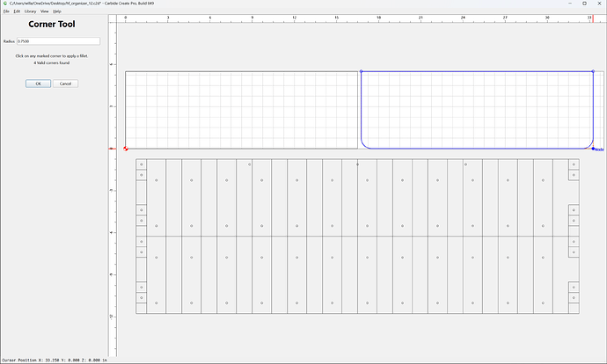Click into the Radius input field
This screenshot has height=364, width=607.
pos(58,41)
